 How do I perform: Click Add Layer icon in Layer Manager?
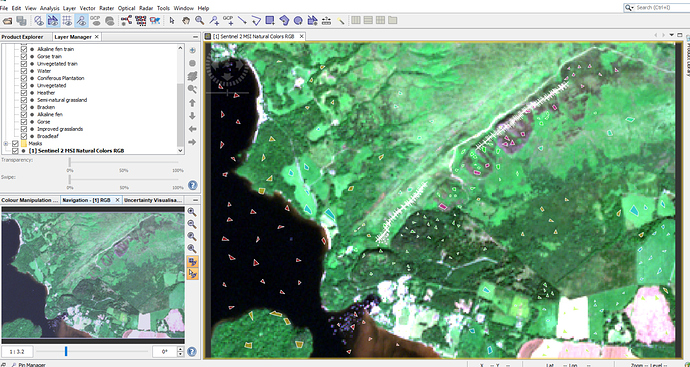tap(192, 51)
